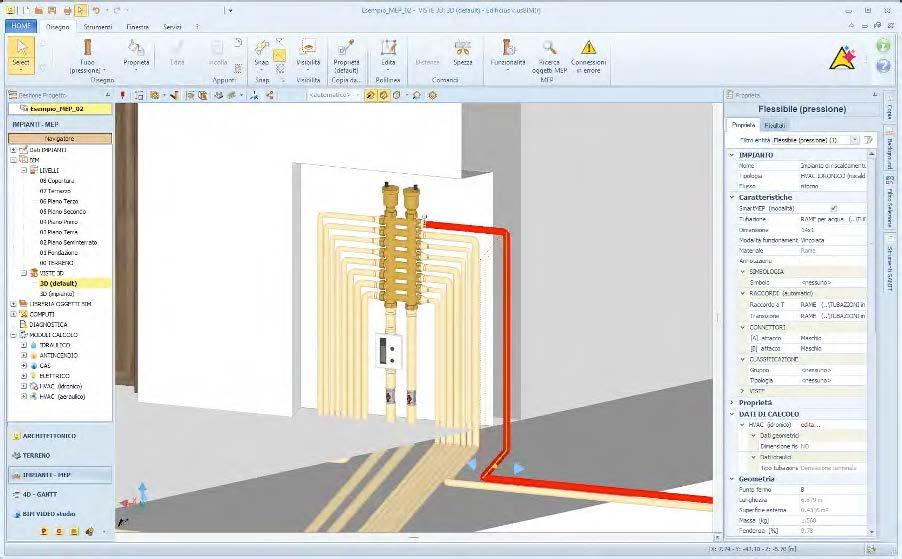Viewport: 902px width, 559px height.
Task: Switch to the Disegno ribbon tab
Action: pyautogui.click(x=58, y=26)
